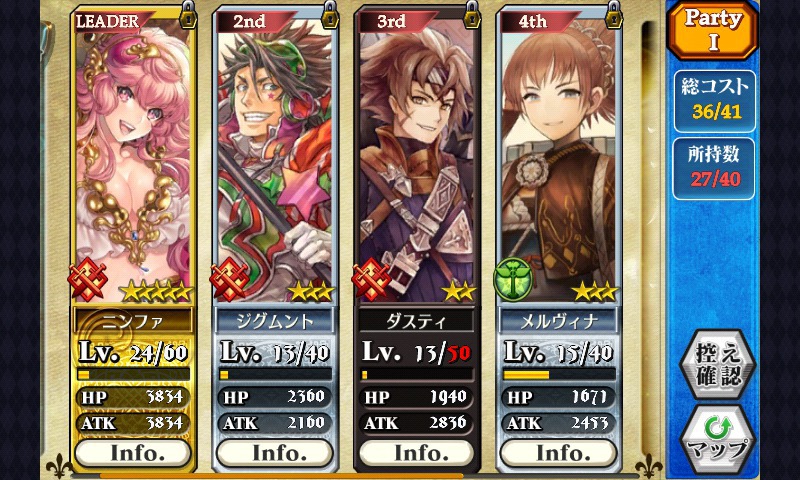800x480 pixels.
Task: Click the red sword attribute icon on ニンファ
Action: pos(88,280)
